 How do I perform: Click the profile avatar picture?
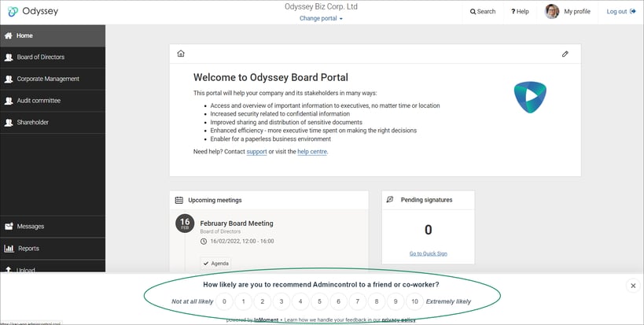point(551,12)
